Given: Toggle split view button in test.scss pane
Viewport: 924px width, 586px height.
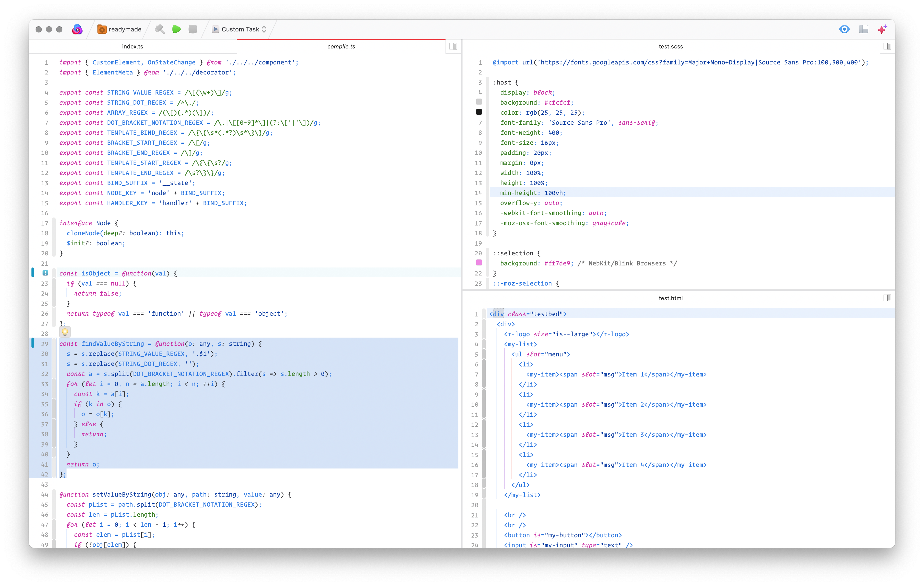Looking at the screenshot, I should pyautogui.click(x=887, y=46).
